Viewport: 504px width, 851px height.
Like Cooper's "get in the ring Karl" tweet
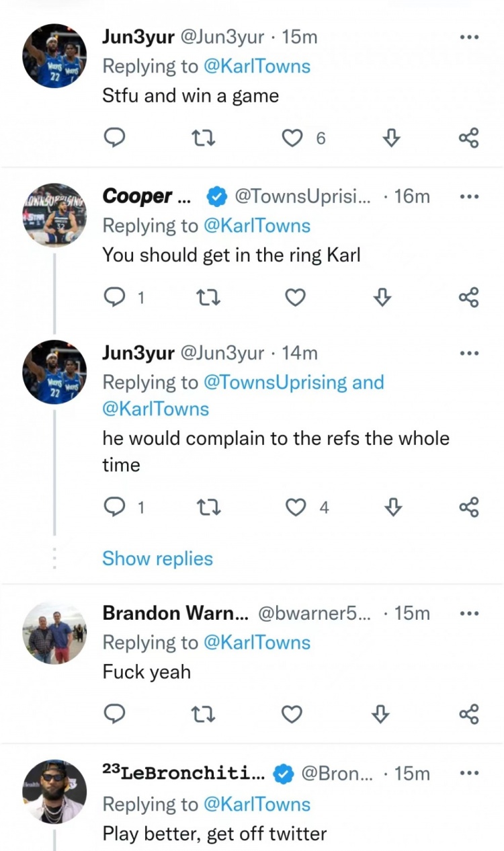294,298
